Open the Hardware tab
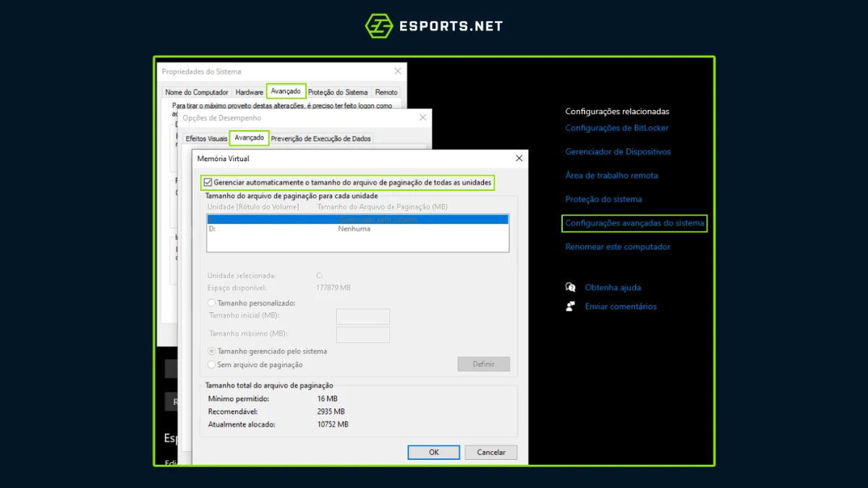 tap(249, 91)
